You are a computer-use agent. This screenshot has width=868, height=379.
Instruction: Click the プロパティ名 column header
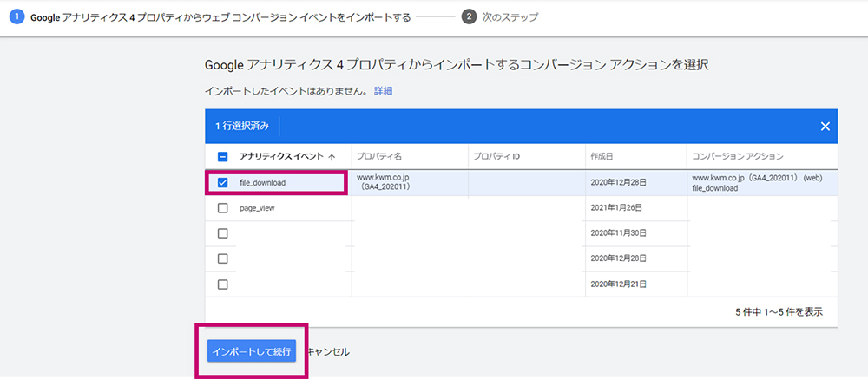378,157
